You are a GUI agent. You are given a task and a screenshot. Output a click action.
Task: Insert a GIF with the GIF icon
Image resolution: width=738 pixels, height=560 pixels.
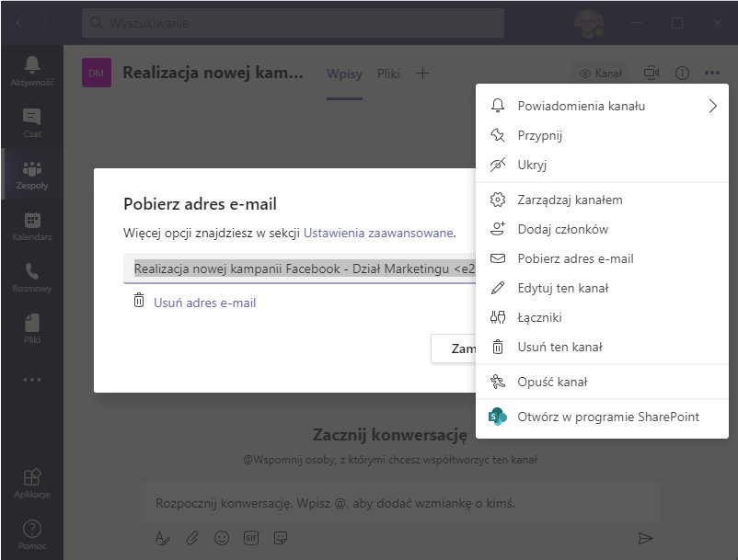pyautogui.click(x=251, y=538)
